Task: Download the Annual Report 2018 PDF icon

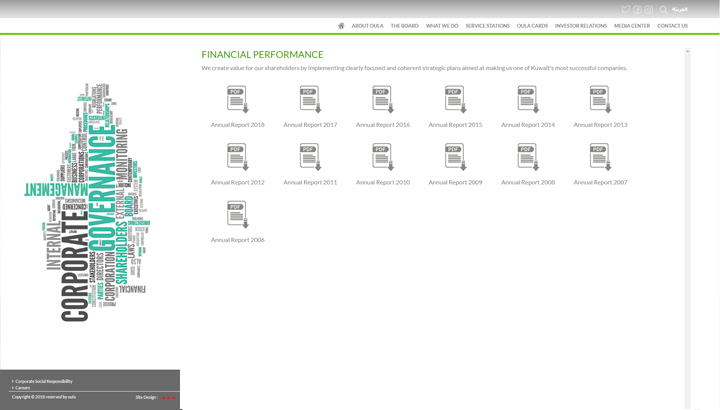Action: pos(238,99)
